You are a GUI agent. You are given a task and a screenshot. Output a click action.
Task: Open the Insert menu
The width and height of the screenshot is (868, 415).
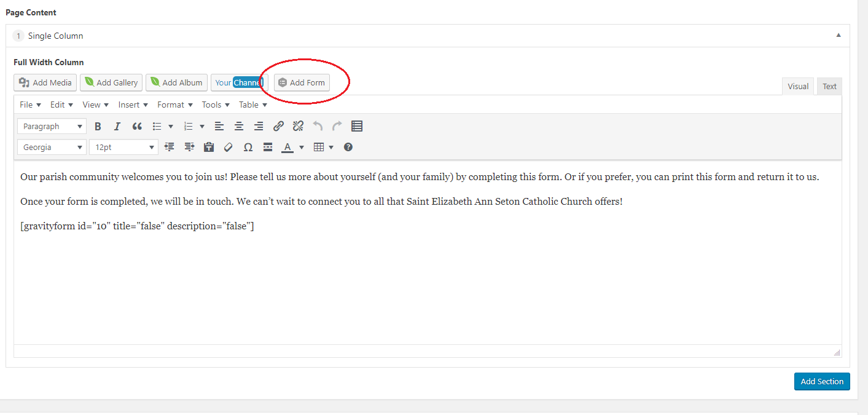point(133,105)
